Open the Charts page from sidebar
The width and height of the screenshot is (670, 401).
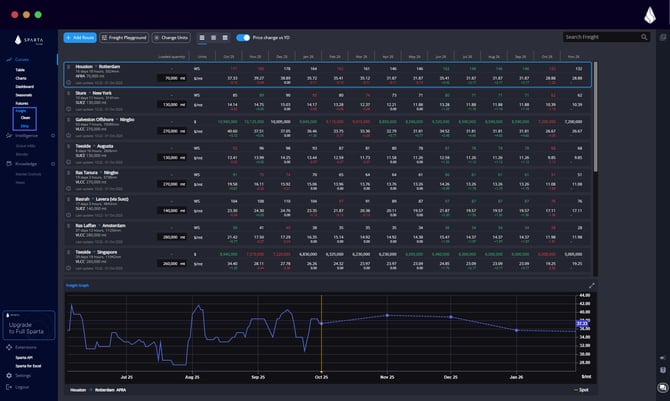21,78
